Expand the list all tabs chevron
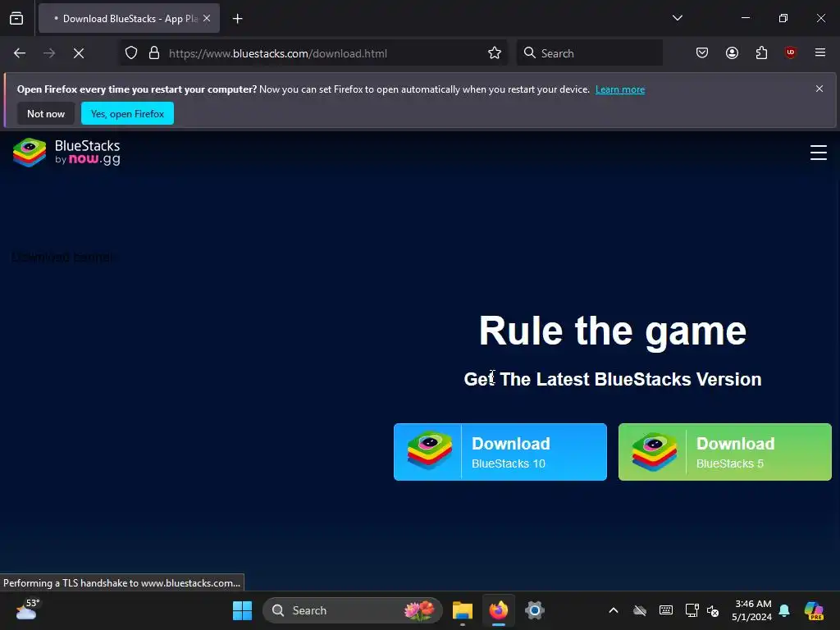The height and width of the screenshot is (630, 840). click(677, 18)
